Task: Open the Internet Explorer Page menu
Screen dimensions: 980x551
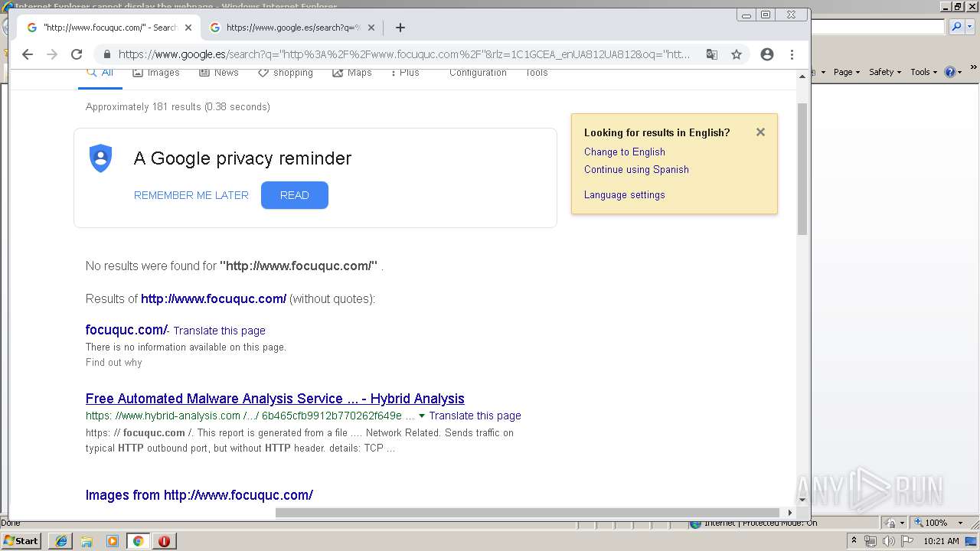Action: [x=846, y=72]
